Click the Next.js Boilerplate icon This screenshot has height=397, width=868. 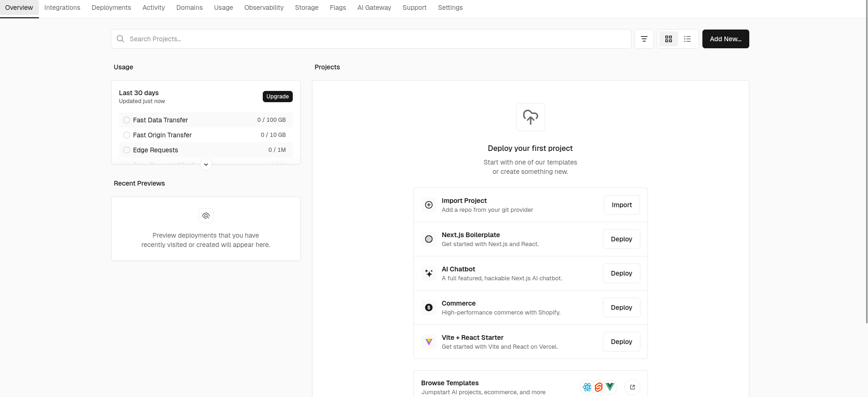coord(429,239)
